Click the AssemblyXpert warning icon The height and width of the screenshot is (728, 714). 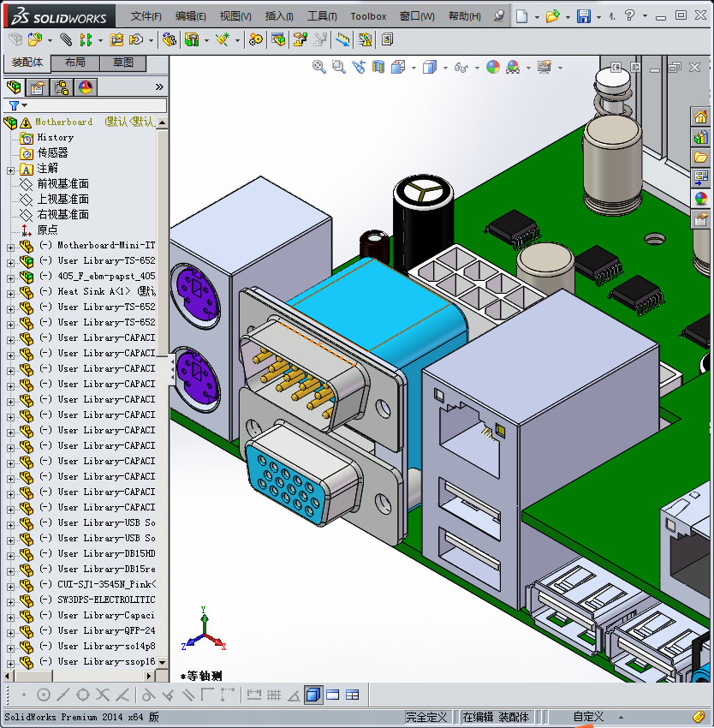(x=365, y=40)
